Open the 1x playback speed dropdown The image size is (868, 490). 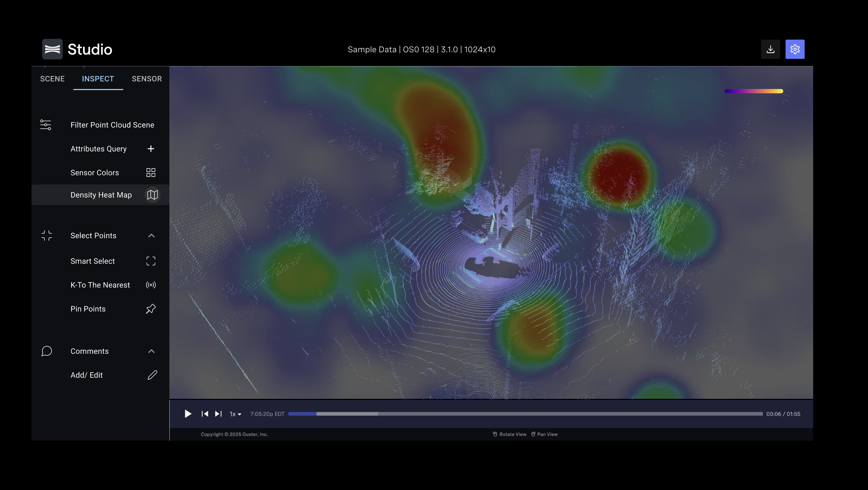(x=235, y=414)
